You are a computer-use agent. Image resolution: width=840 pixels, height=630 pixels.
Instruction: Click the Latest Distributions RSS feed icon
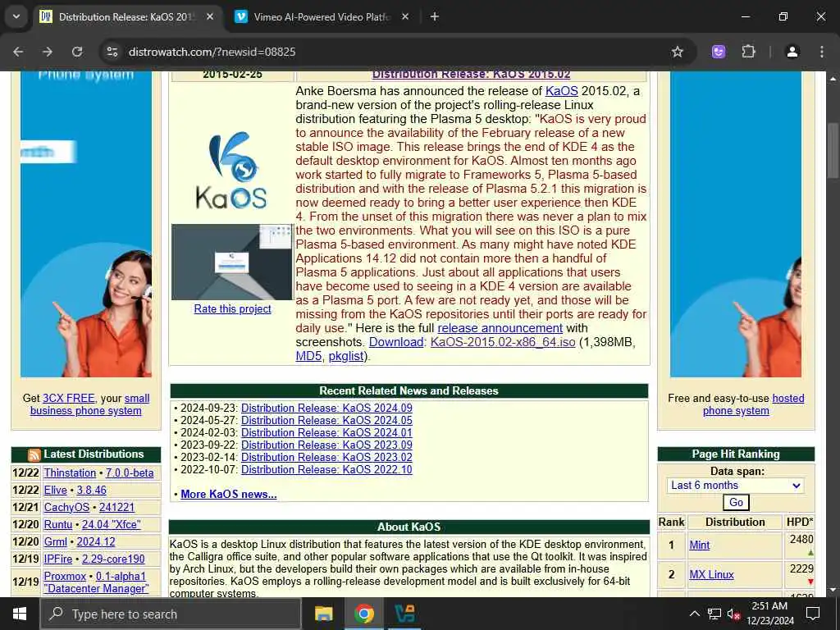[x=34, y=454]
